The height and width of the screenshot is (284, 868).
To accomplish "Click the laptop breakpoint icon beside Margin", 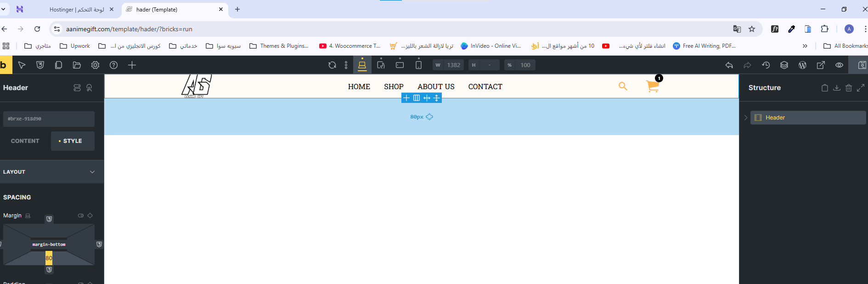I will tap(28, 216).
